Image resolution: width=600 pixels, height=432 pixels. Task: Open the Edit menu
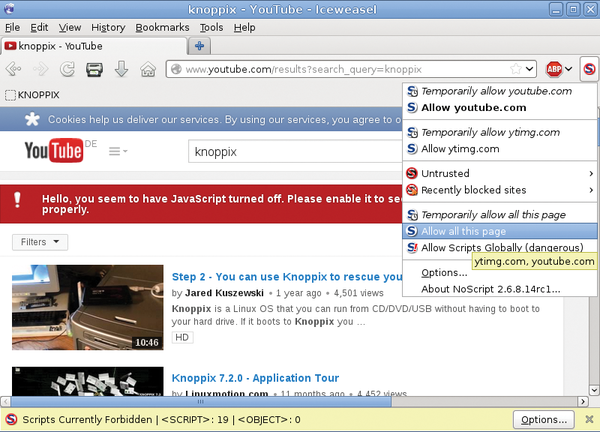[x=39, y=28]
